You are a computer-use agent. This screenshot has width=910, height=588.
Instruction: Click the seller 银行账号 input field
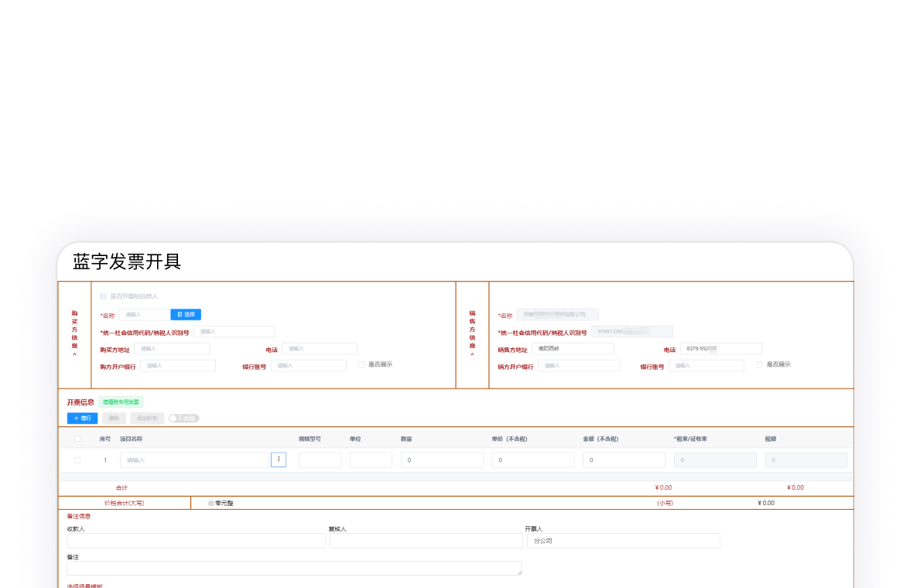(x=706, y=366)
